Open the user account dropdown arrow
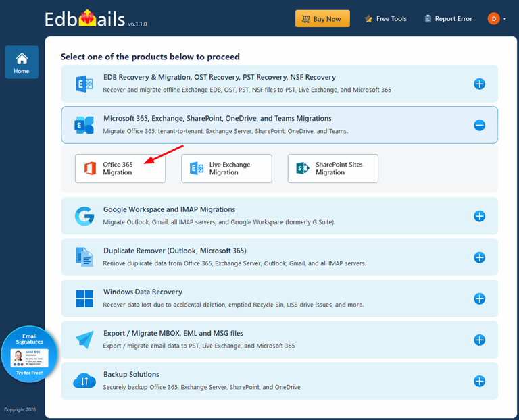The width and height of the screenshot is (519, 420). tap(505, 19)
